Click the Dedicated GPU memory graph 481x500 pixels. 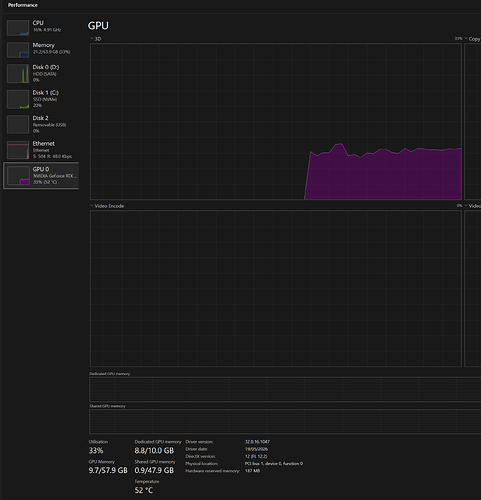click(x=285, y=389)
